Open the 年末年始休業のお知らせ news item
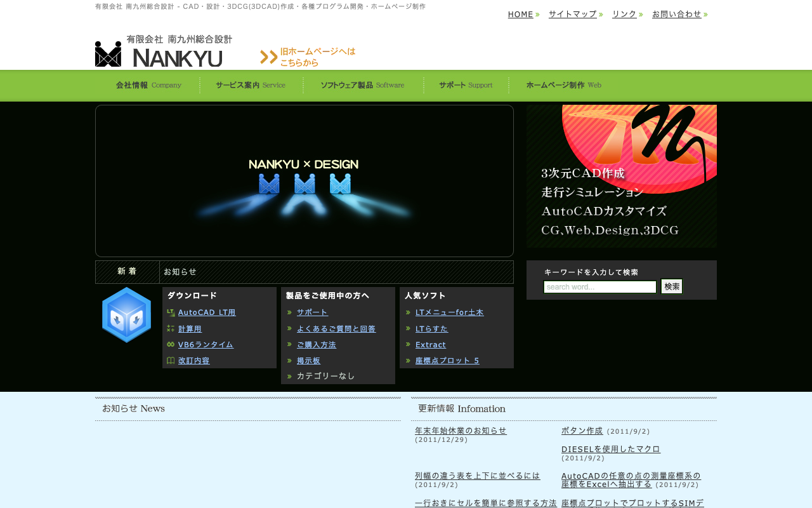The width and height of the screenshot is (812, 508). pos(461,431)
